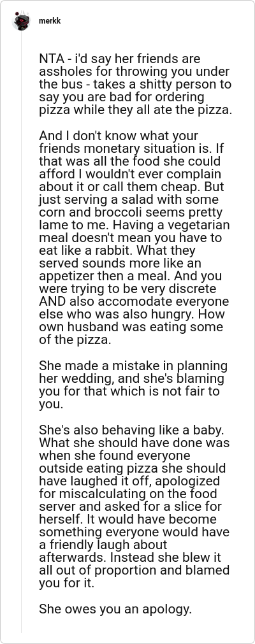Click the line 'have laughed it off, apologized'

point(129,482)
